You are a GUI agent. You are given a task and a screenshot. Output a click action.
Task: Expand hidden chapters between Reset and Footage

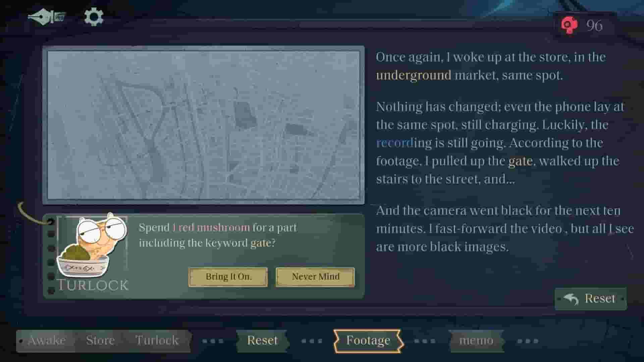coord(310,341)
